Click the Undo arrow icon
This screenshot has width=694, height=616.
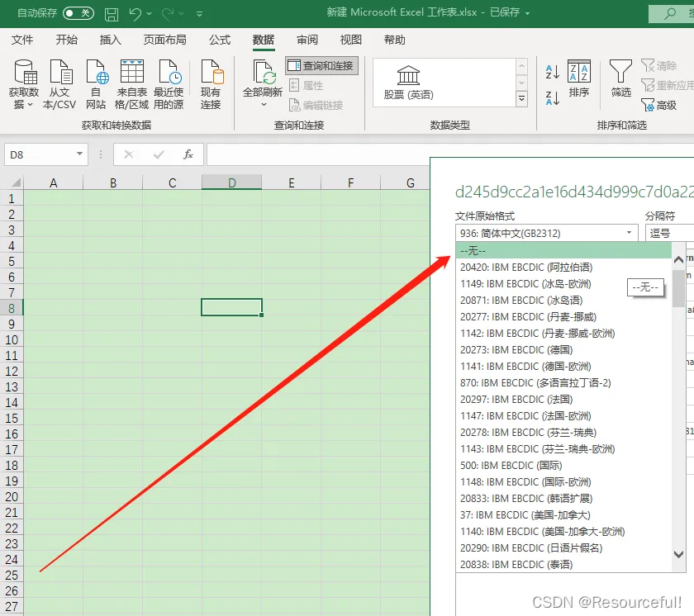point(135,14)
